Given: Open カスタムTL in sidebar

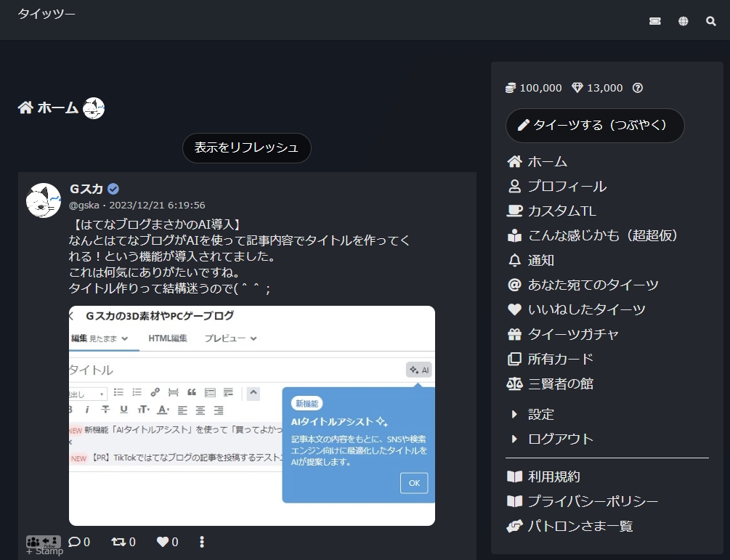Looking at the screenshot, I should click(552, 211).
